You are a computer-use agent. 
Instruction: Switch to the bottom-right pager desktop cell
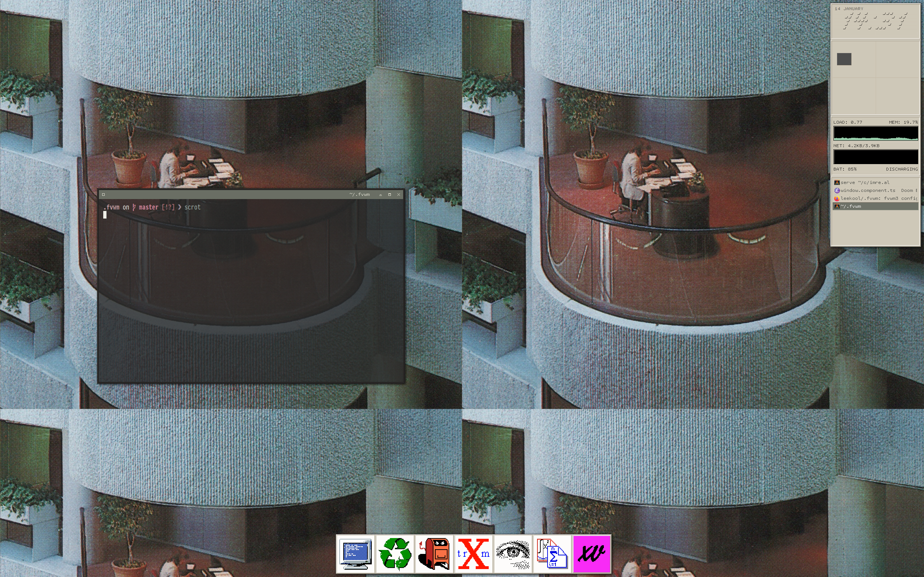point(897,96)
